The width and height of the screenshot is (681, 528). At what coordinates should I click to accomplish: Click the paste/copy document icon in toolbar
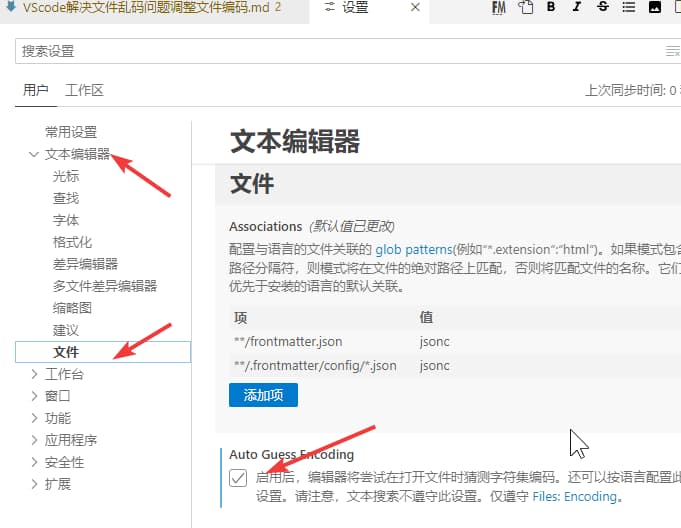(x=526, y=8)
